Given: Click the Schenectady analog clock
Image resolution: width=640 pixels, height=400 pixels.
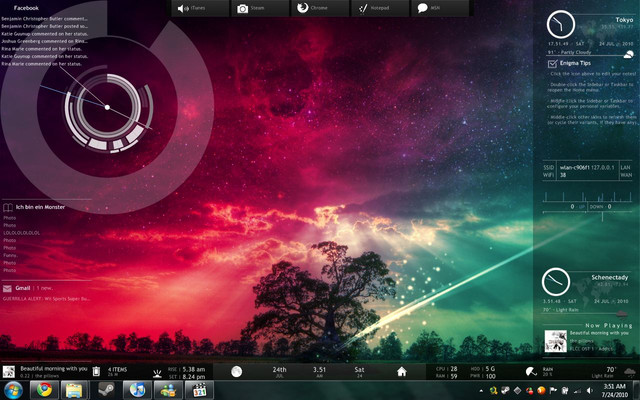Looking at the screenshot, I should point(556,282).
